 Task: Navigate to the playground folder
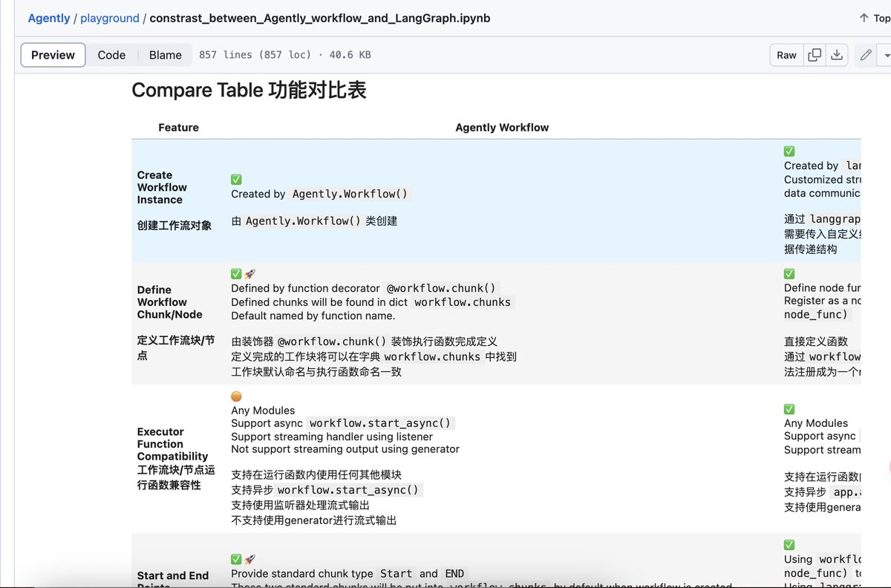pos(109,18)
